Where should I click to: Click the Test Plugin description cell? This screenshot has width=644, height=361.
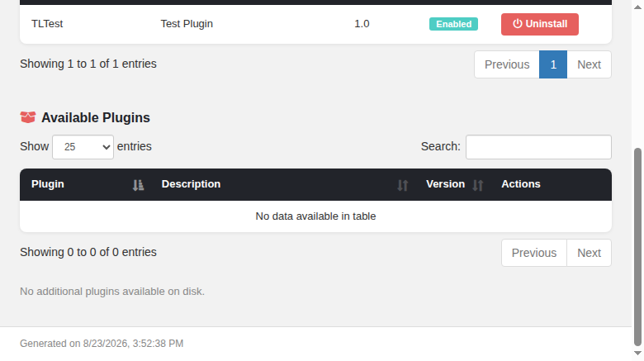[187, 24]
